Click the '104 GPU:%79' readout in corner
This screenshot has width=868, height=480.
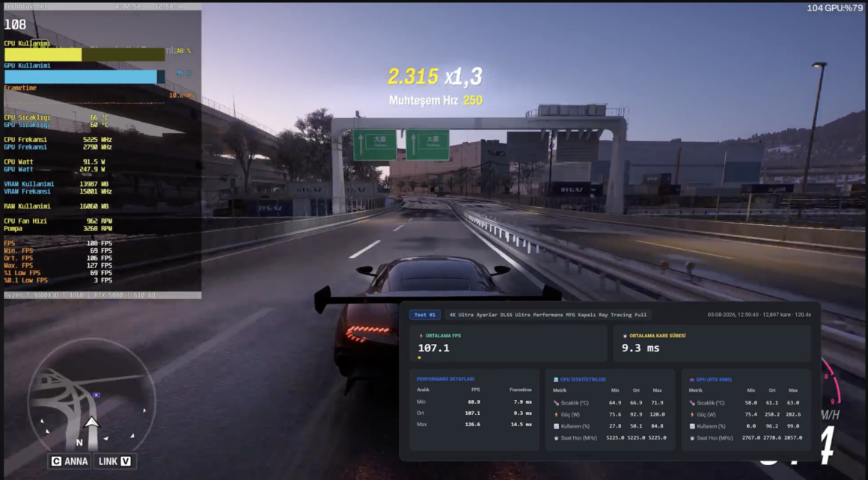pos(834,7)
